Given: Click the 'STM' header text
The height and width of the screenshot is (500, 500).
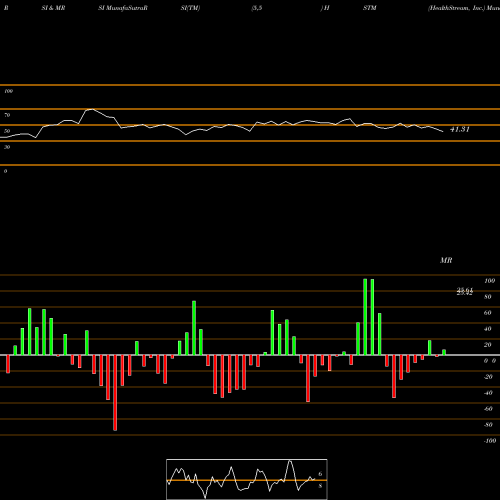Looking at the screenshot, I should point(370,8).
